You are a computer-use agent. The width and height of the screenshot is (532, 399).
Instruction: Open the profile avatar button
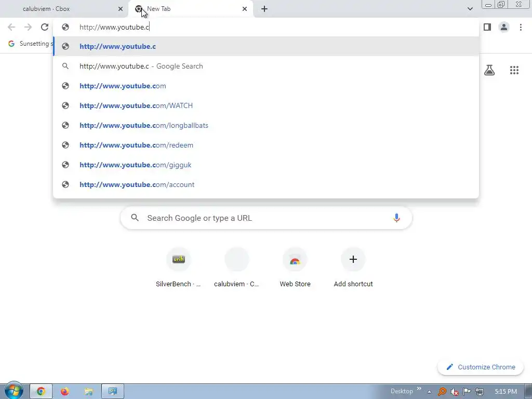click(x=504, y=27)
